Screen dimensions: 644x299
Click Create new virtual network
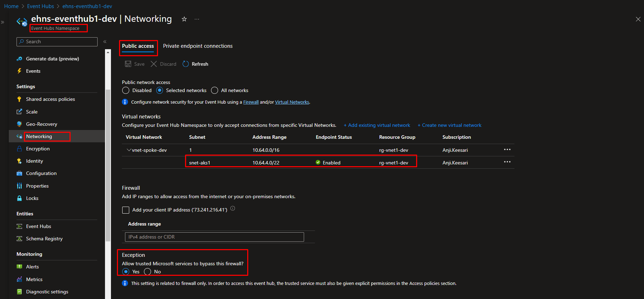pyautogui.click(x=449, y=125)
